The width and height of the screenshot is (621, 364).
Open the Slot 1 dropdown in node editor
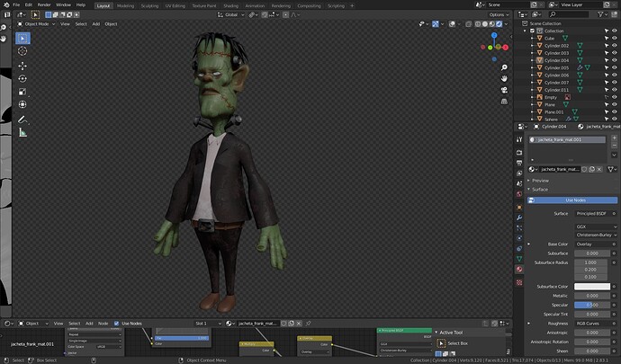[x=207, y=324]
